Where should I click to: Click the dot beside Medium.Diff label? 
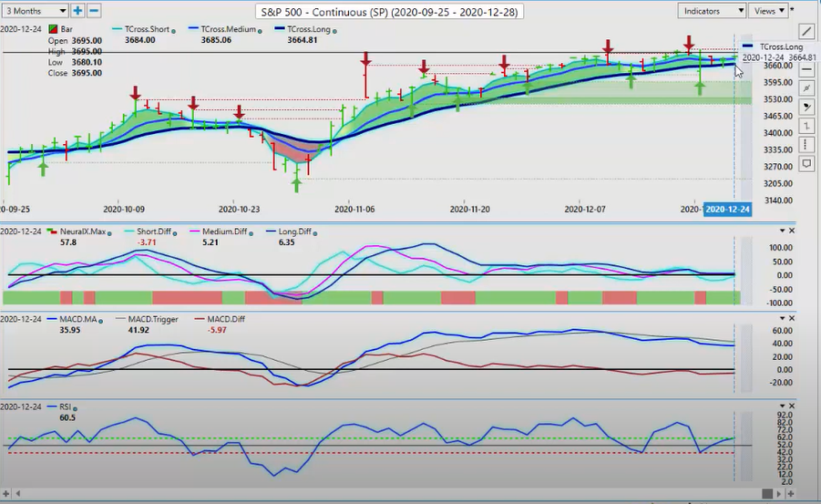(251, 233)
